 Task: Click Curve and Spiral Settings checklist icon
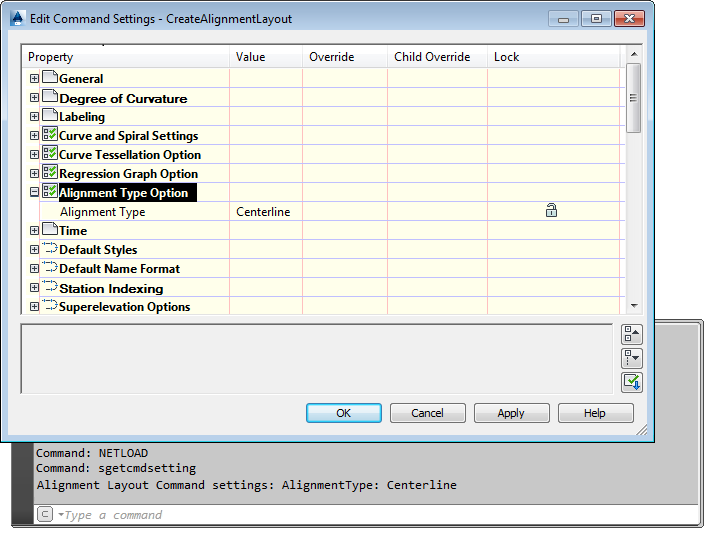[50, 134]
